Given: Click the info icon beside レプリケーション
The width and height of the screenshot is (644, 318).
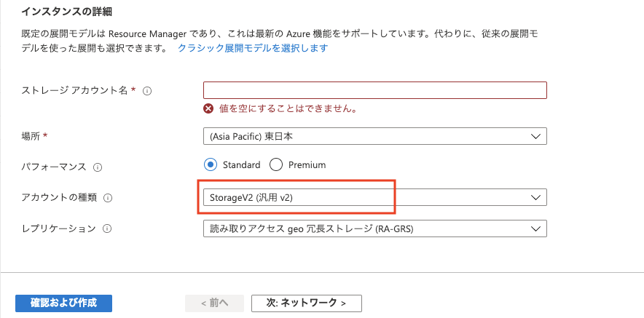Looking at the screenshot, I should pos(107,229).
